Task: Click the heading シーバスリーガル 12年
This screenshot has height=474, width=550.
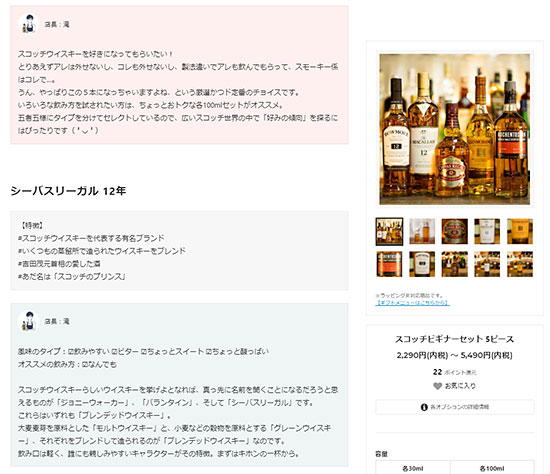Action: (x=68, y=191)
